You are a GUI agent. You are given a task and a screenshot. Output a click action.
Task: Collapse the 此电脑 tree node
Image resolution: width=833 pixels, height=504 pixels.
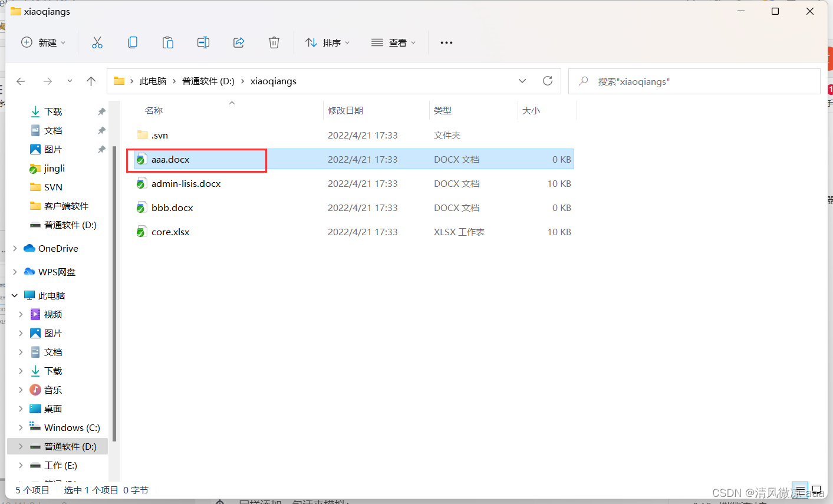pyautogui.click(x=15, y=295)
